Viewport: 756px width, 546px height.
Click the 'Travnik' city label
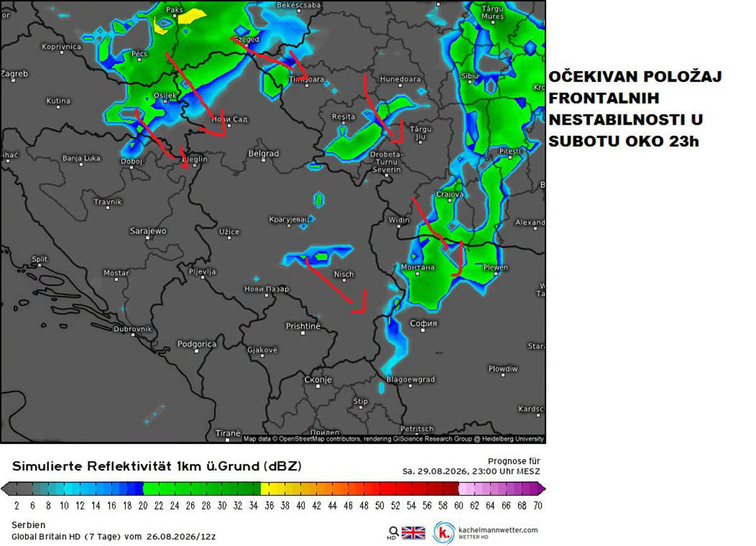coord(108,202)
